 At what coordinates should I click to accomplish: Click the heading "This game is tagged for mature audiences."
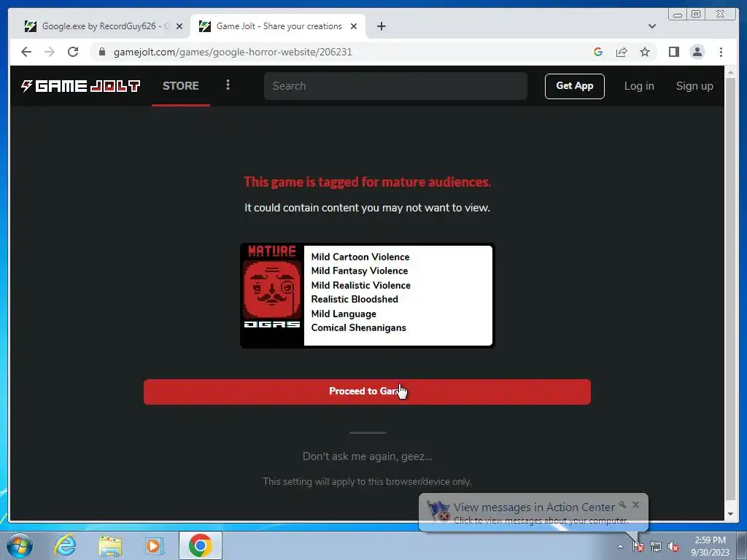tap(368, 182)
